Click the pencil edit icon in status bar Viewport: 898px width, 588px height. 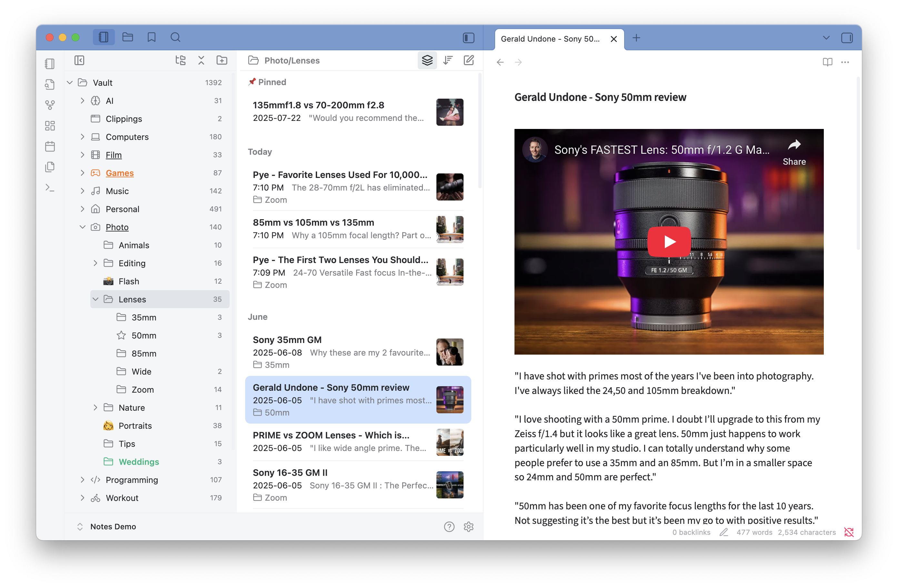[724, 532]
